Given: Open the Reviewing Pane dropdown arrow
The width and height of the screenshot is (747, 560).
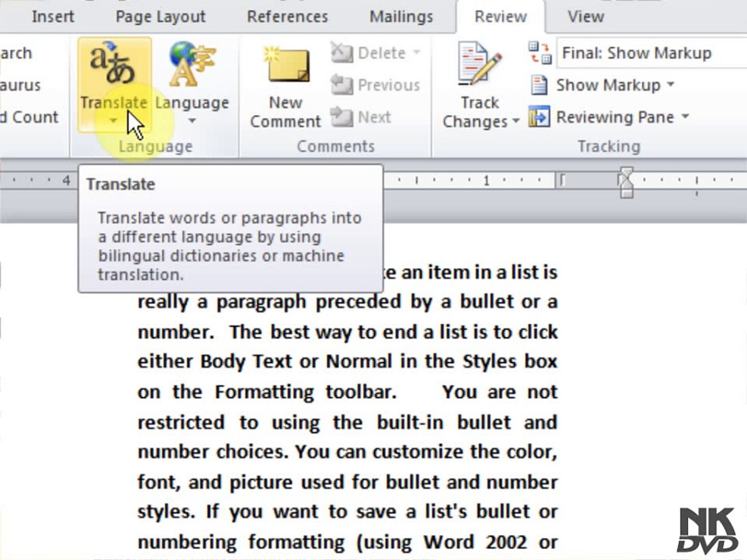Looking at the screenshot, I should (x=685, y=116).
